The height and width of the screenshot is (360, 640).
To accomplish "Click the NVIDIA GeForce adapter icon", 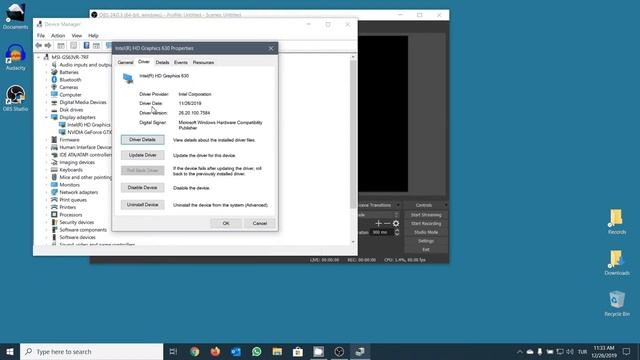I will click(62, 132).
